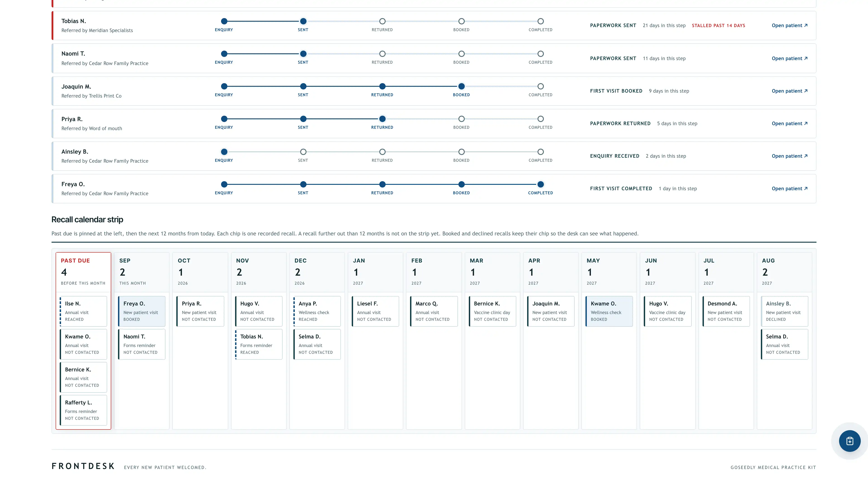
Task: Open Priya R. recall chip in Oct
Action: click(200, 311)
